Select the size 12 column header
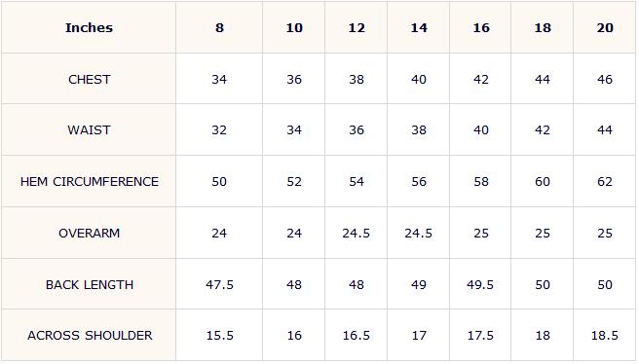 tap(357, 27)
